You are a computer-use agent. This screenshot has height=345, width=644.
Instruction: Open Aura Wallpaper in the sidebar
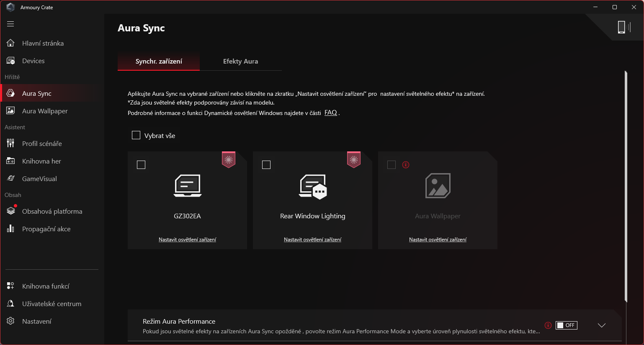coord(52,111)
